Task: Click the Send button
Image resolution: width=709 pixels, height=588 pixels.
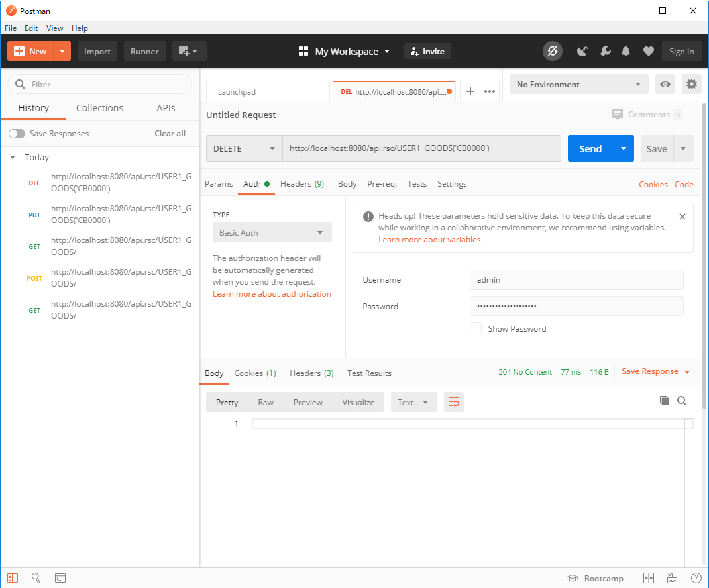Action: [x=590, y=149]
